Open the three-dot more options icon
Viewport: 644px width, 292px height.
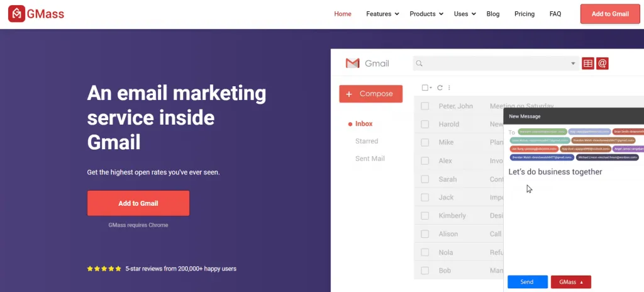coord(449,87)
